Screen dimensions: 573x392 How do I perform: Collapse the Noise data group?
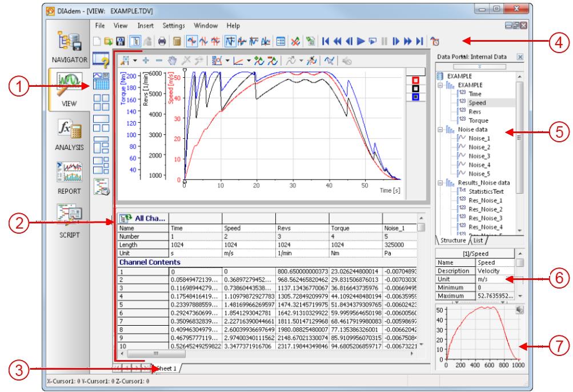click(x=440, y=130)
